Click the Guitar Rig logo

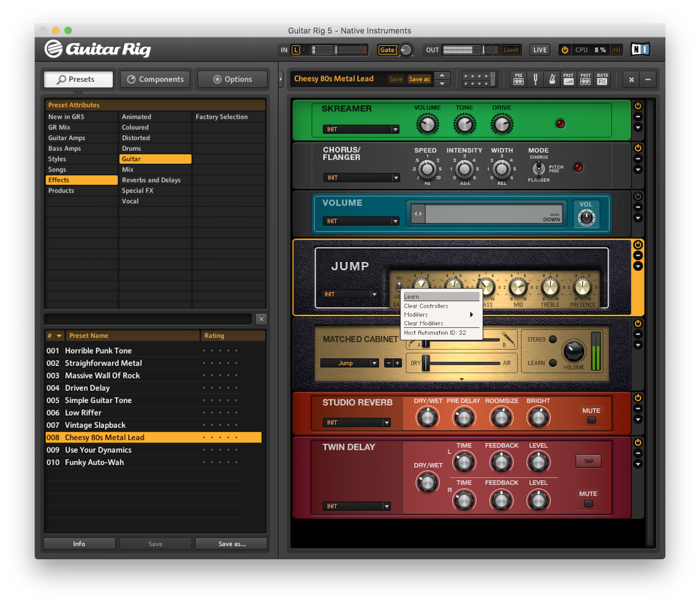point(98,49)
